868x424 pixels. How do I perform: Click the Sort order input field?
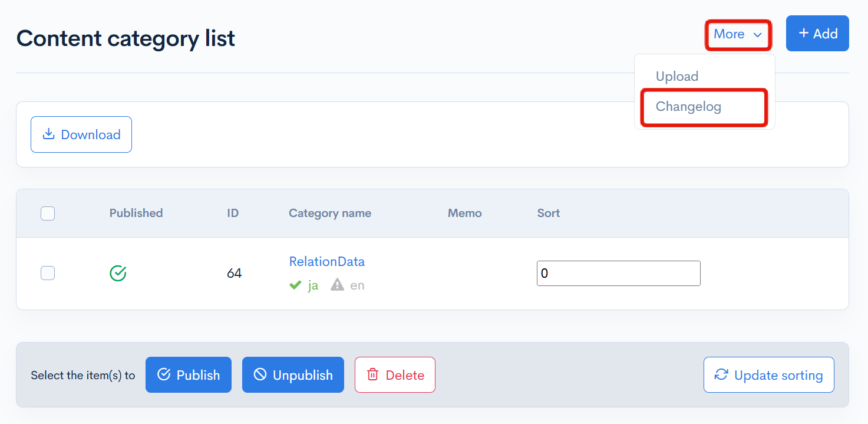coord(618,273)
